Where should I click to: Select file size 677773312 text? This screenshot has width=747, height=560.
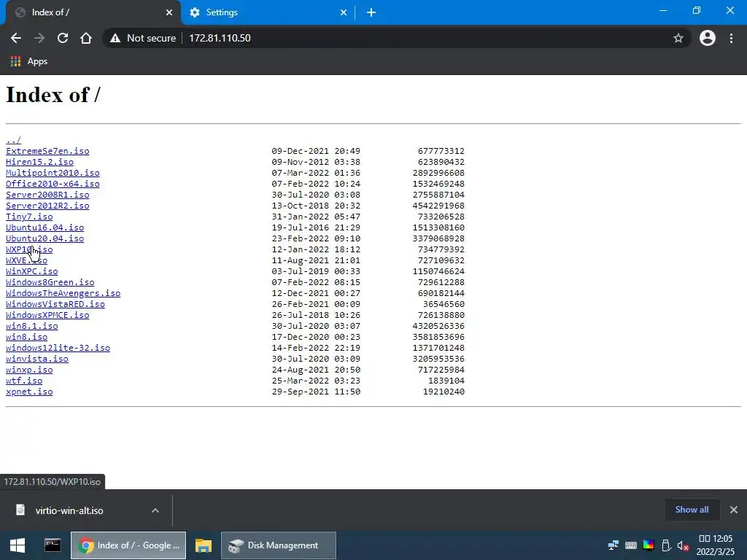441,151
